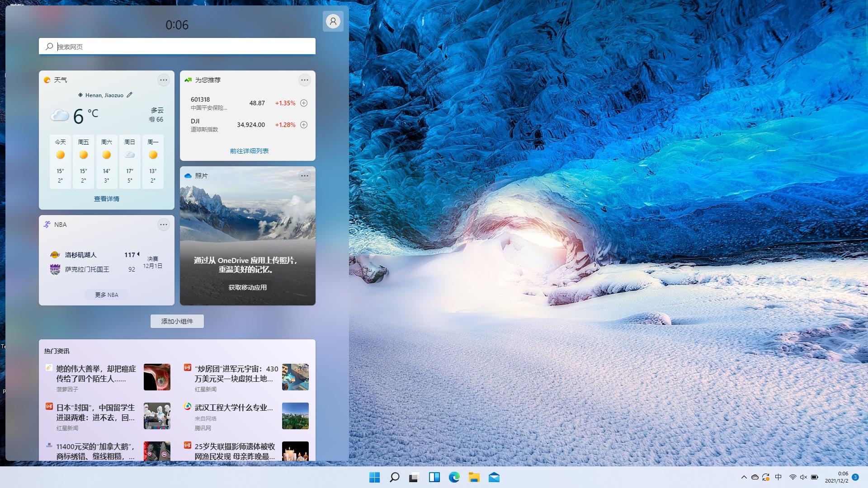Image resolution: width=868 pixels, height=488 pixels.
Task: Open the Widgets taskbar icon
Action: click(434, 477)
